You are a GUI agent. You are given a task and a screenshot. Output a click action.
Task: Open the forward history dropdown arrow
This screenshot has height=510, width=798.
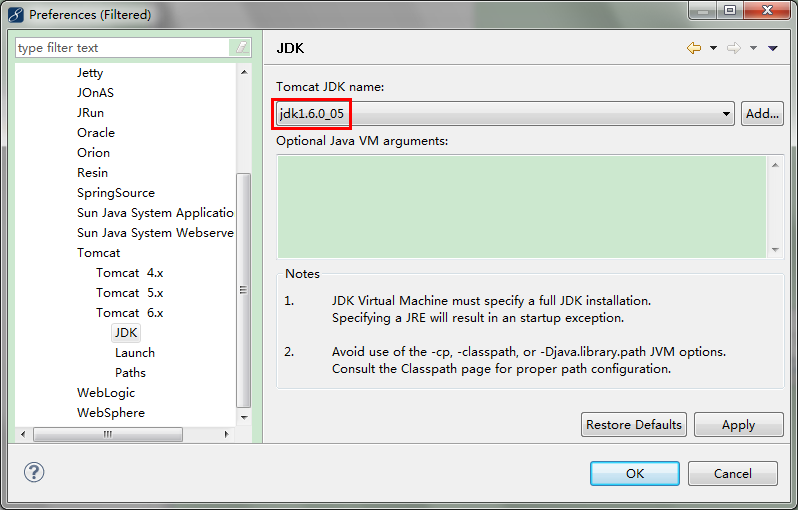[x=754, y=48]
